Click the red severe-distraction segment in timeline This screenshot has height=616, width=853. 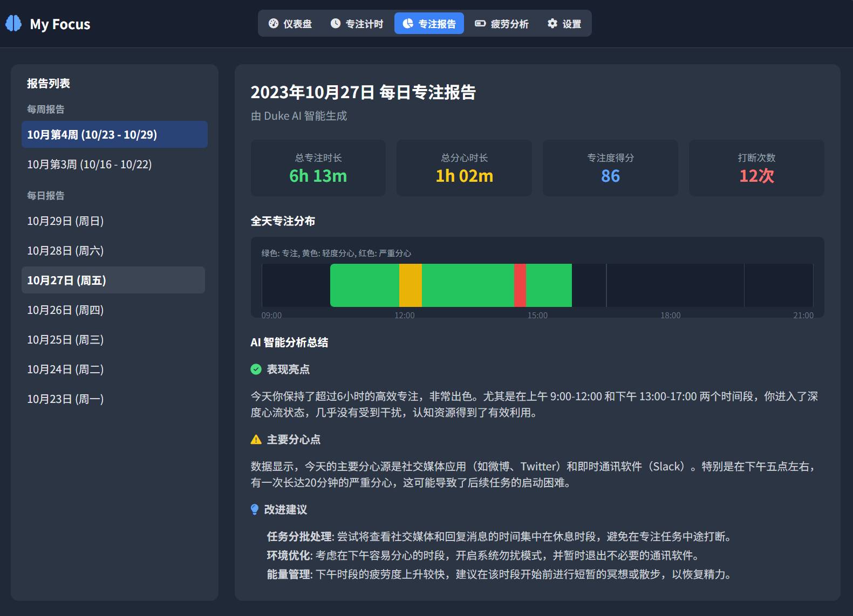click(520, 285)
